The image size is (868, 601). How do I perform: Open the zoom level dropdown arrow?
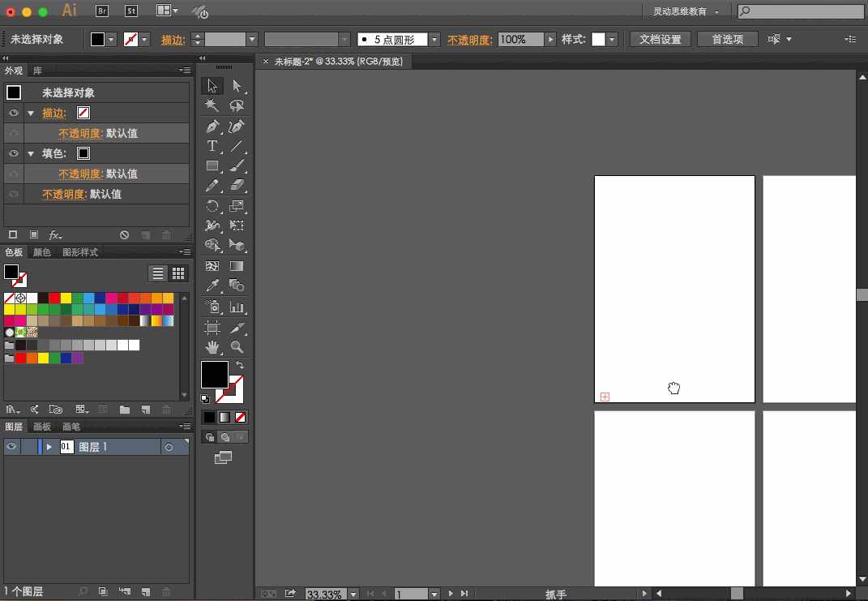(x=353, y=594)
